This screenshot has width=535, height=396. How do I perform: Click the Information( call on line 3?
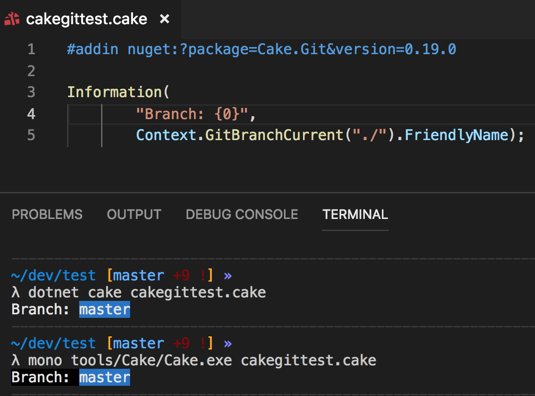coord(118,92)
